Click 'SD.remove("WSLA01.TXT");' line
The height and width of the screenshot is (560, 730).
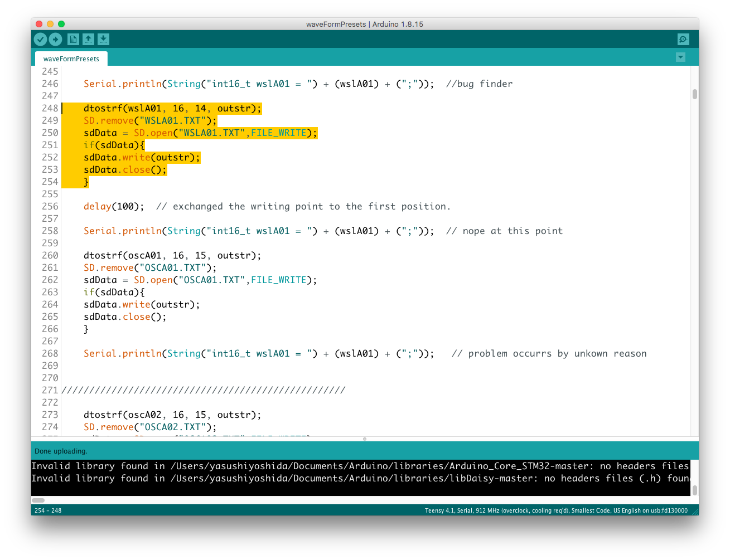150,120
